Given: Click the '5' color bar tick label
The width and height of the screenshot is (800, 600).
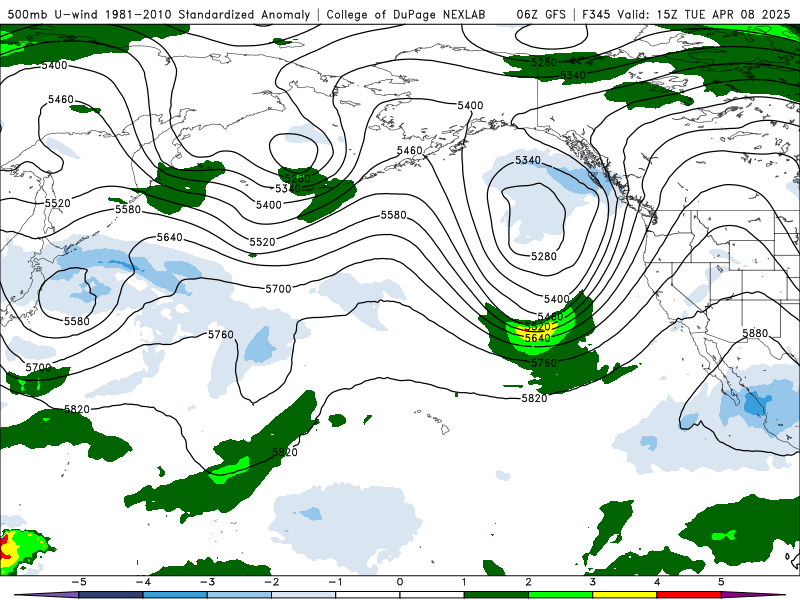Looking at the screenshot, I should tap(721, 582).
